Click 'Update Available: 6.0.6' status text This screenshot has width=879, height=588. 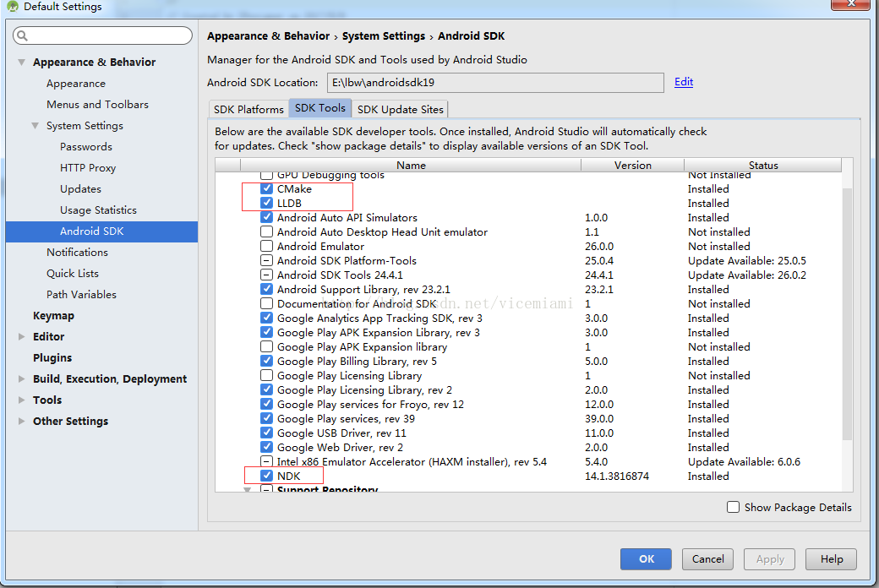pos(744,462)
